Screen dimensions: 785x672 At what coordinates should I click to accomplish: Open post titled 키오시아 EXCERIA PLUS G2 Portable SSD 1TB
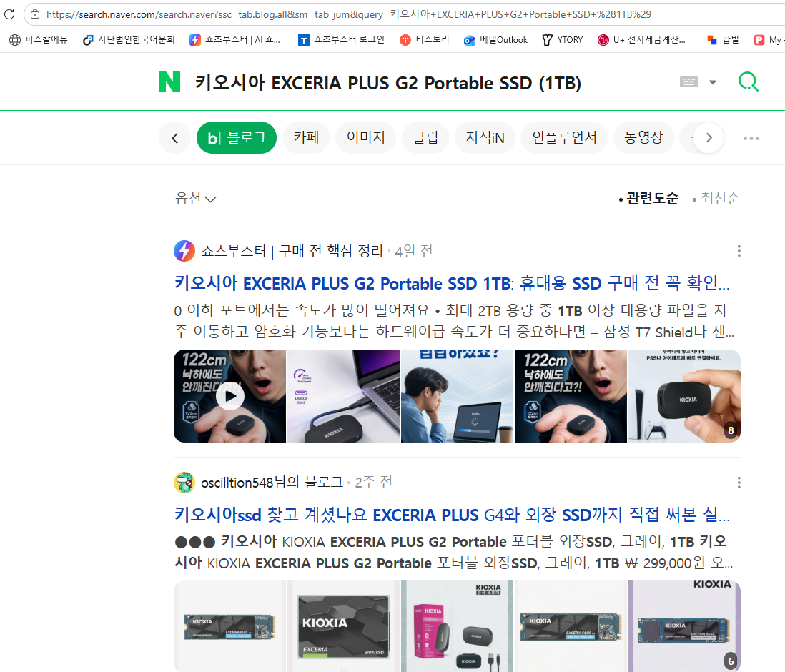tap(452, 283)
